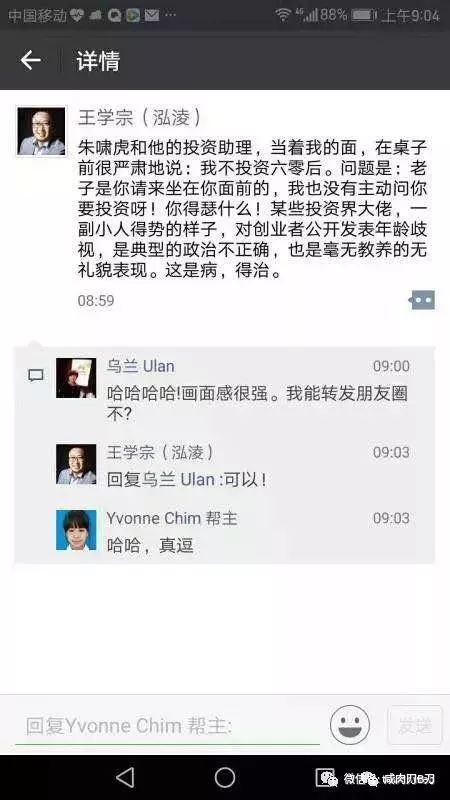Tap the WiFi status bar icon

point(283,15)
